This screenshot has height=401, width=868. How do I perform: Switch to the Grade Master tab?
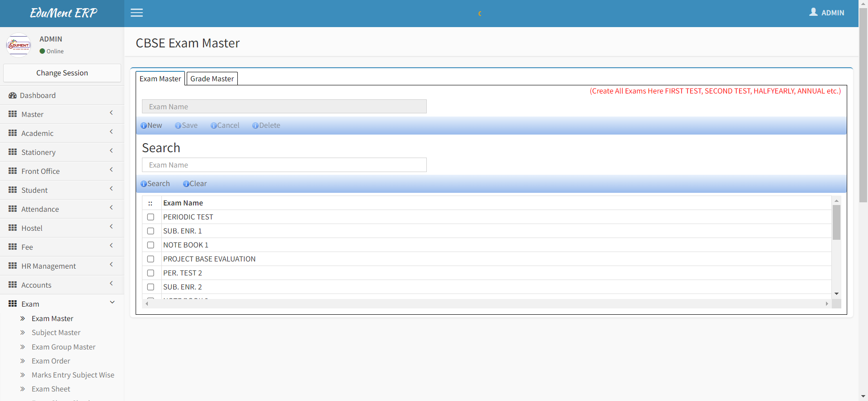(212, 79)
